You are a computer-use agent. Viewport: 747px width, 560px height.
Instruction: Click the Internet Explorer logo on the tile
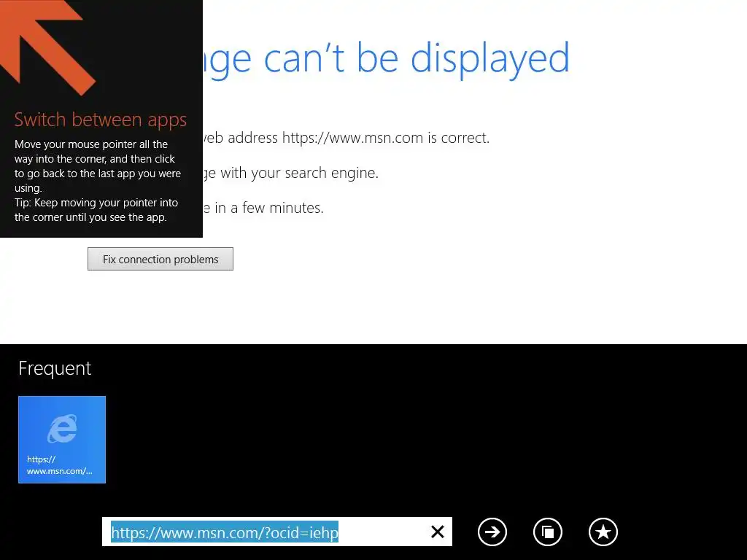point(62,429)
